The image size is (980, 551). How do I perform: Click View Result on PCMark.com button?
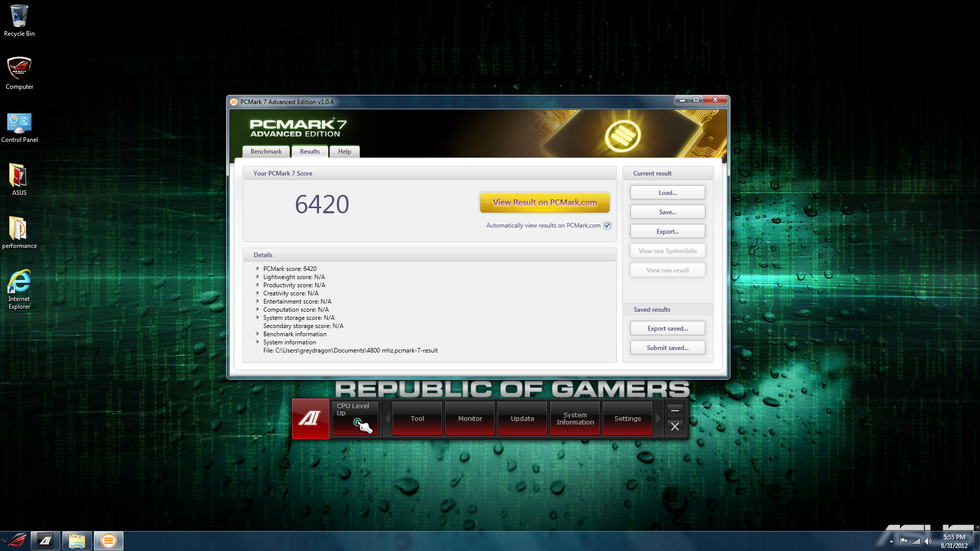[x=545, y=203]
